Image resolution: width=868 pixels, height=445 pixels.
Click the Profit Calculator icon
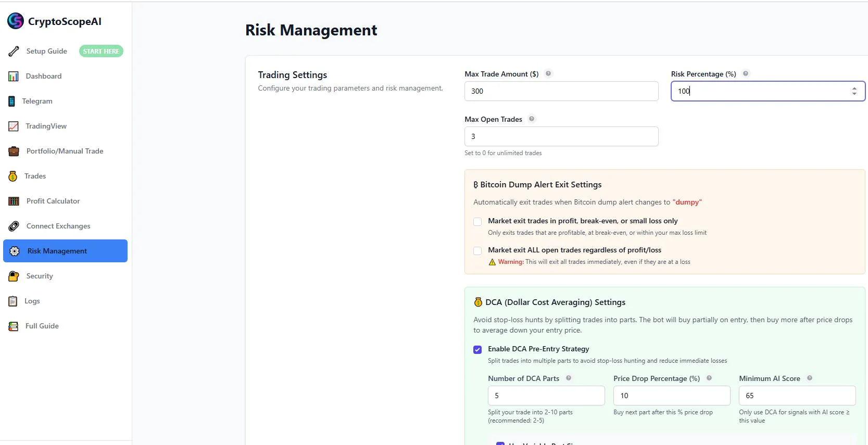[x=14, y=201]
